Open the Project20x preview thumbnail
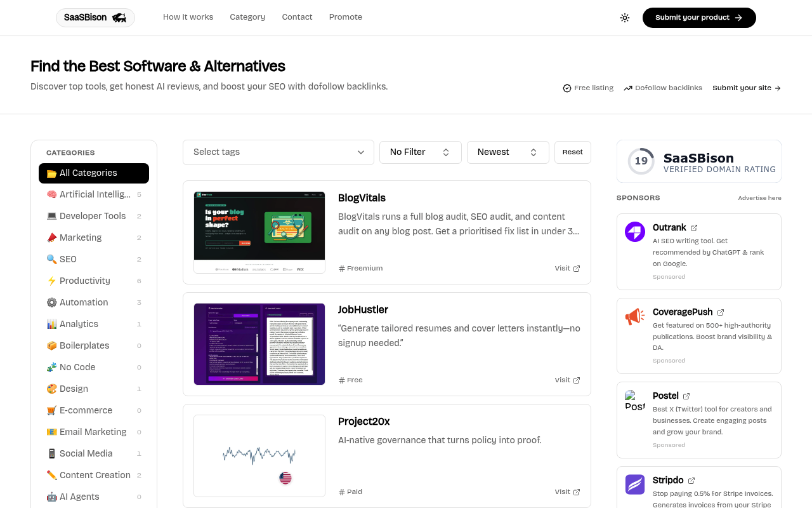The image size is (812, 508). [x=259, y=456]
